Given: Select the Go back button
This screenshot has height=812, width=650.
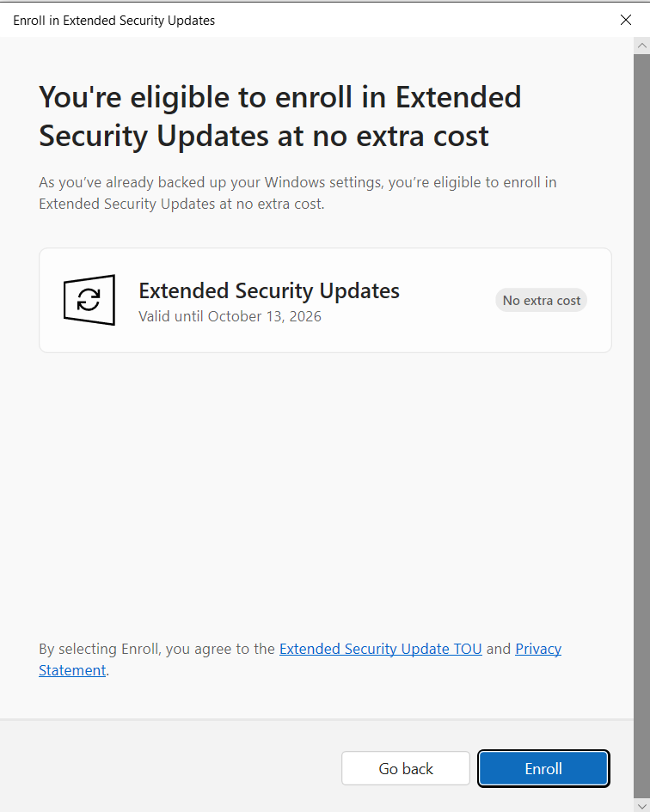Looking at the screenshot, I should click(405, 768).
